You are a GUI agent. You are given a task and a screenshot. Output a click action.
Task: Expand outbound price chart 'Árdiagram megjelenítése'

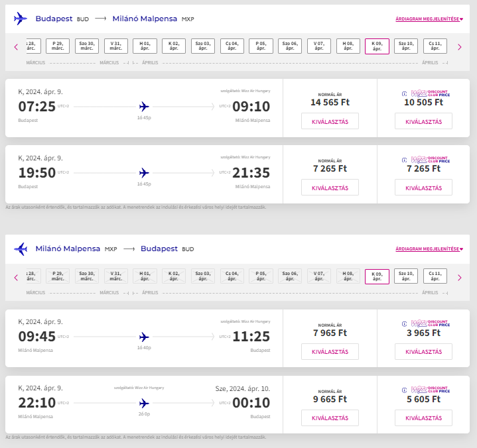(429, 19)
